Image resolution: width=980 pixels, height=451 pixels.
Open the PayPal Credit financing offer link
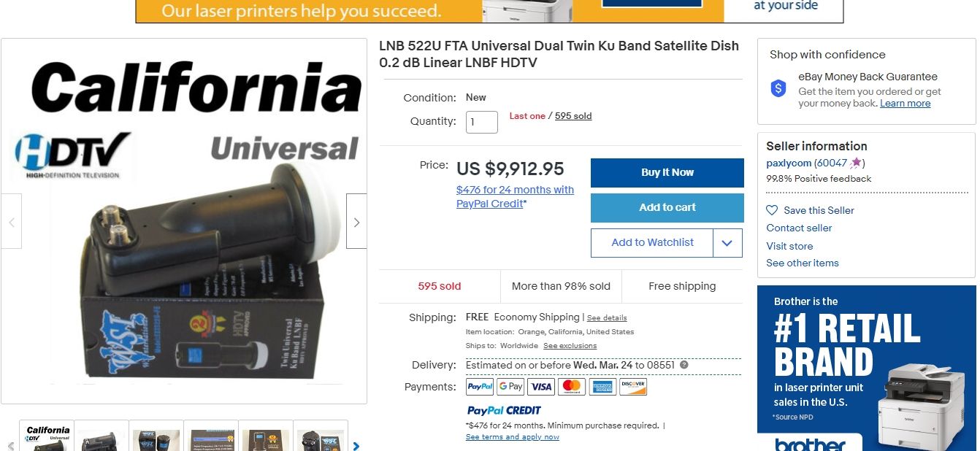(x=515, y=197)
